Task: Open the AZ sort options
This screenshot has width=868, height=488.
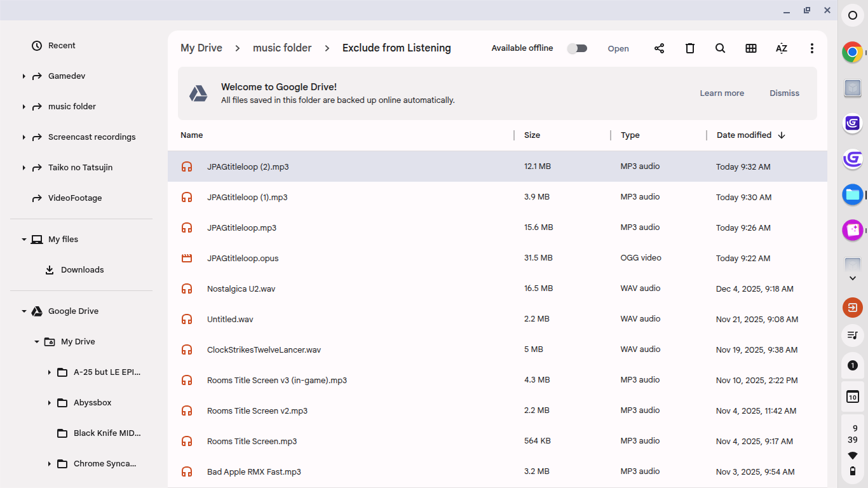Action: (781, 48)
